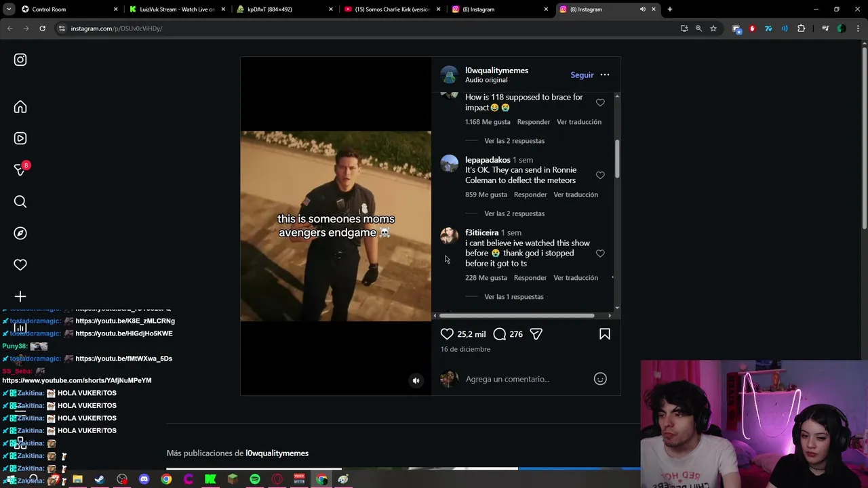Open the Explore compass icon

(x=20, y=233)
